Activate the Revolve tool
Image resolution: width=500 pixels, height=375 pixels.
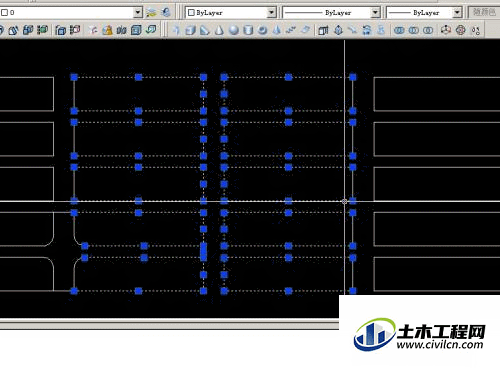coord(367,30)
